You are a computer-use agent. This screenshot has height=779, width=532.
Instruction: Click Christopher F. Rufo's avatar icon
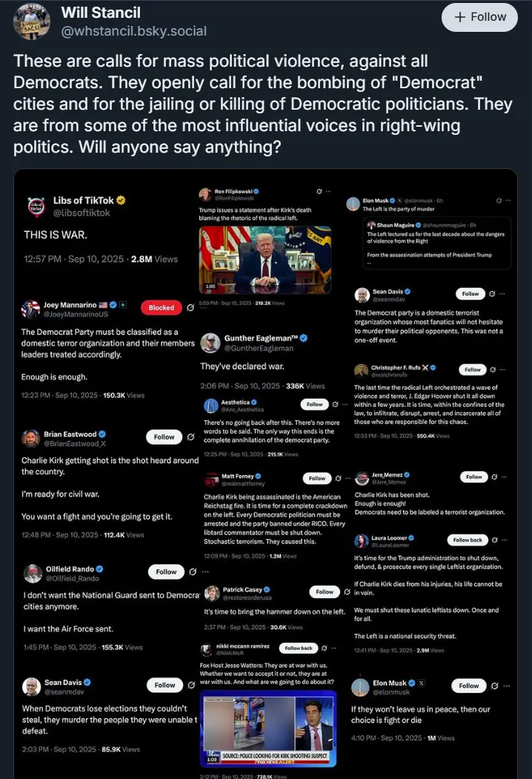pos(361,370)
